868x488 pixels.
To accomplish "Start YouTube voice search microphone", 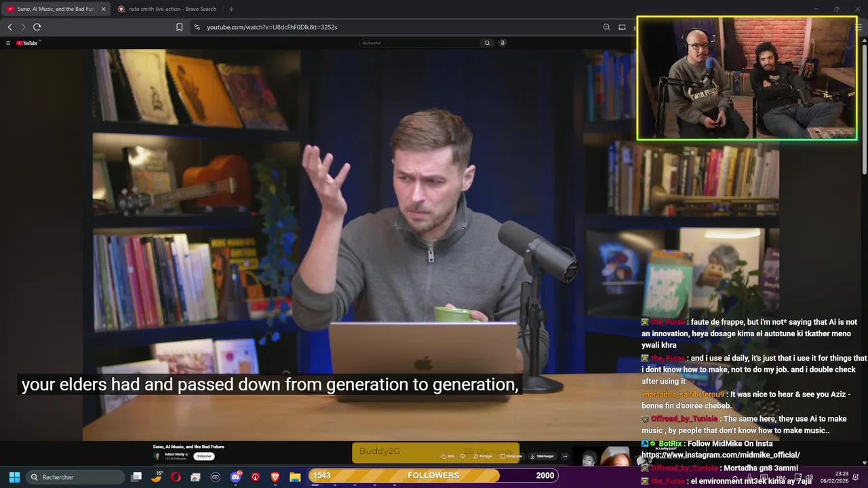I will [502, 43].
